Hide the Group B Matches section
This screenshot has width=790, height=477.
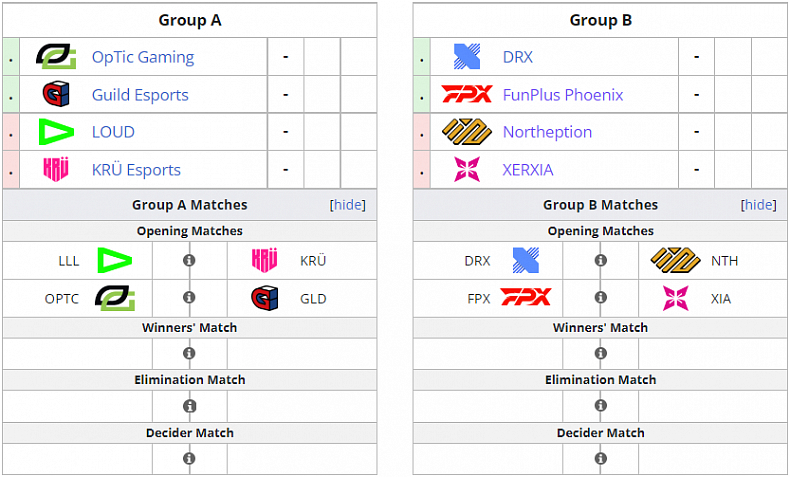pyautogui.click(x=759, y=205)
